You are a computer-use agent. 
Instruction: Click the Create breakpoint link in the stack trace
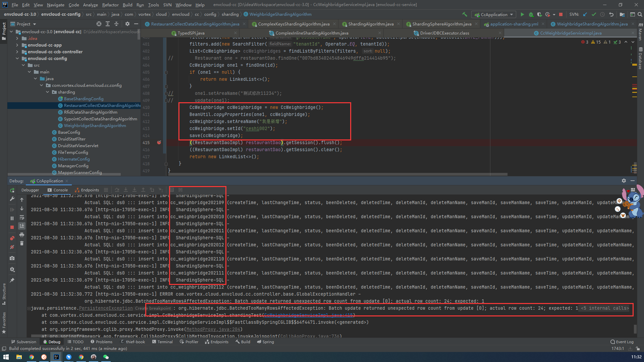coord(153,308)
